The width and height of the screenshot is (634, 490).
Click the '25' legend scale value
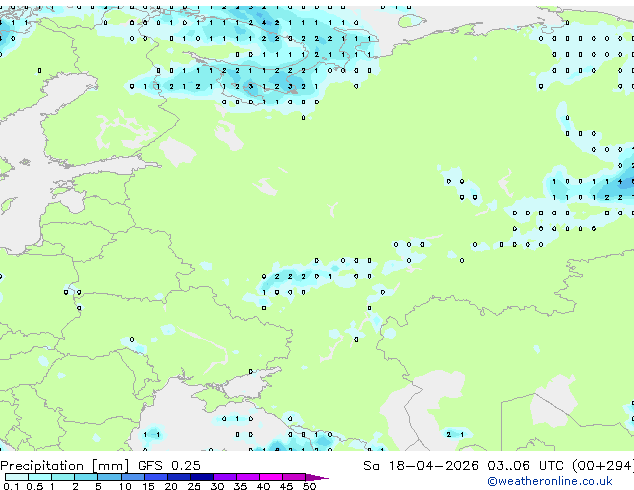coord(194,486)
